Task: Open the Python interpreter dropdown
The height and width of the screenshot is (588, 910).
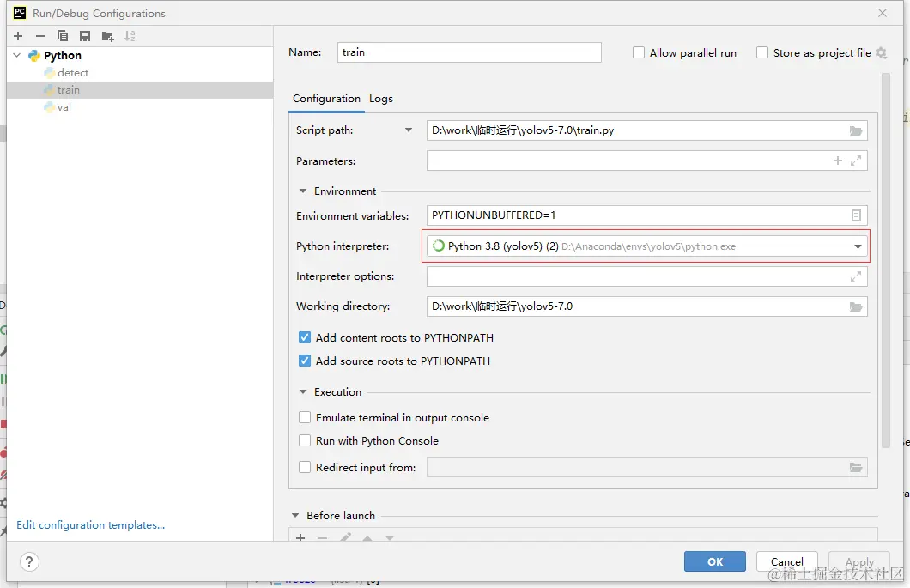Action: point(858,246)
